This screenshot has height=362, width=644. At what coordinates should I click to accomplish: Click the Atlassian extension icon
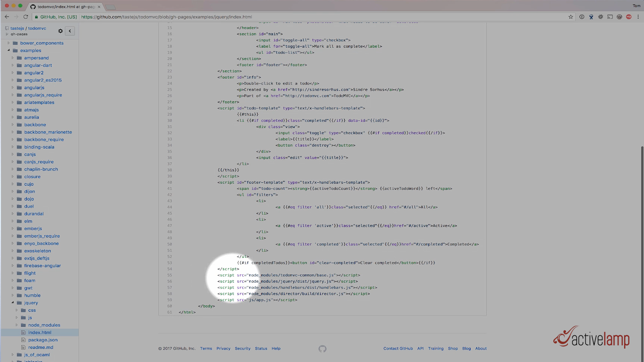(x=591, y=17)
